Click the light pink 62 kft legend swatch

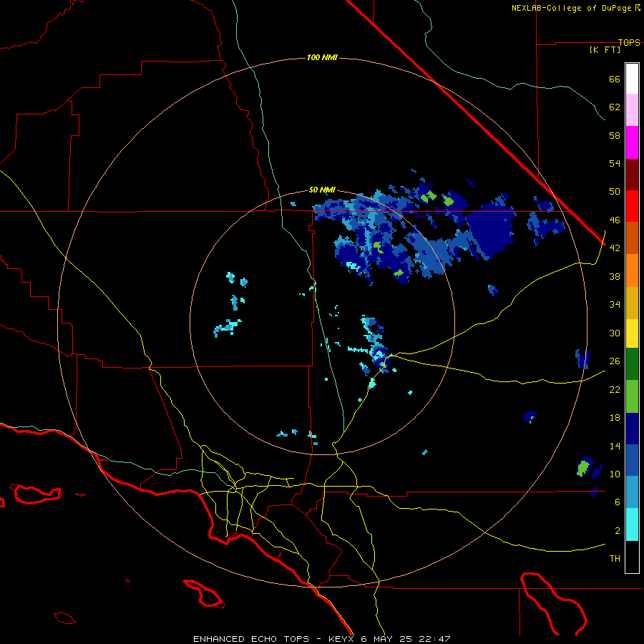click(632, 109)
